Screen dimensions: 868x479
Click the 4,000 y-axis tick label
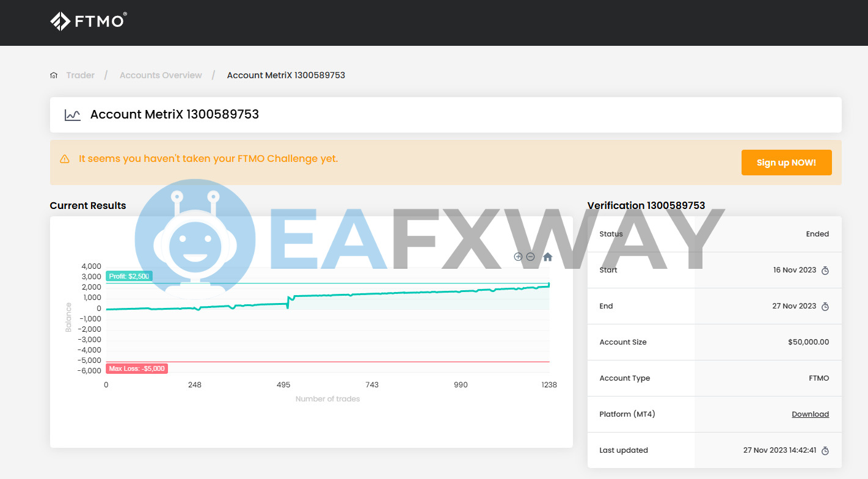pos(91,266)
